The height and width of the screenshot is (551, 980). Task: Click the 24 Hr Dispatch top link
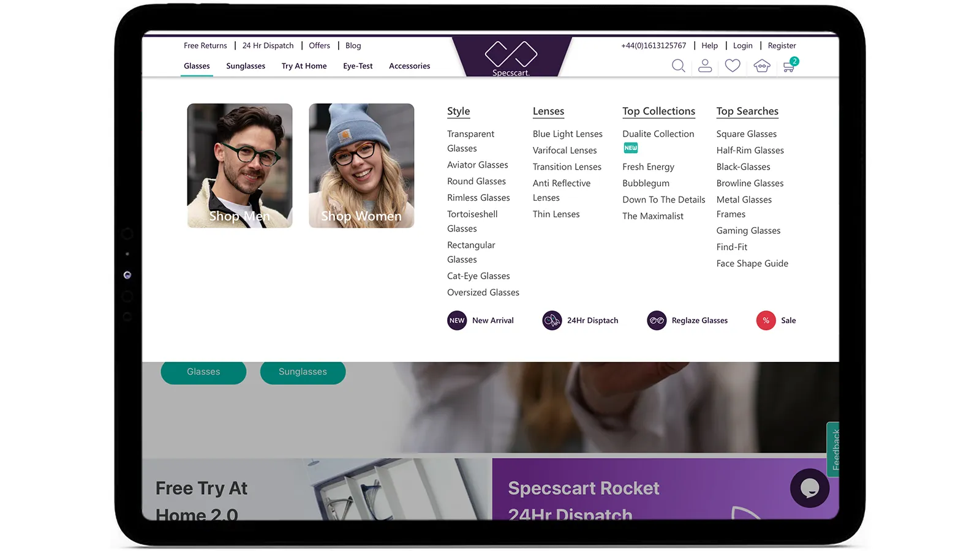pyautogui.click(x=268, y=46)
